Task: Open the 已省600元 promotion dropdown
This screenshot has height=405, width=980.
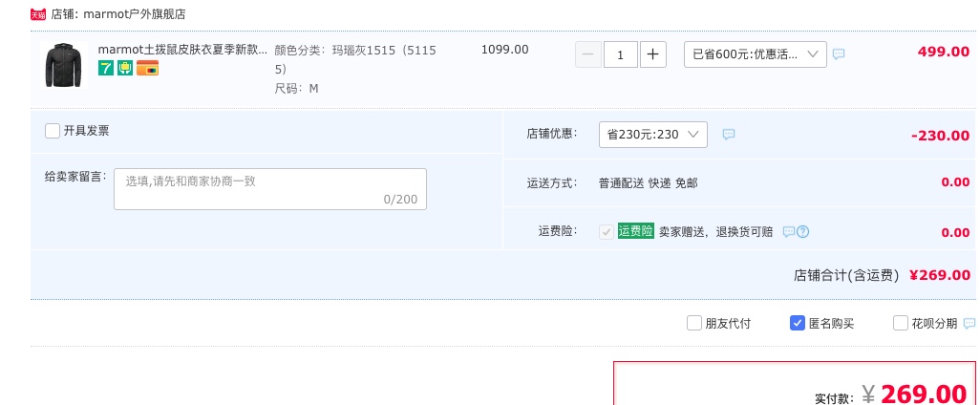Action: coord(755,54)
